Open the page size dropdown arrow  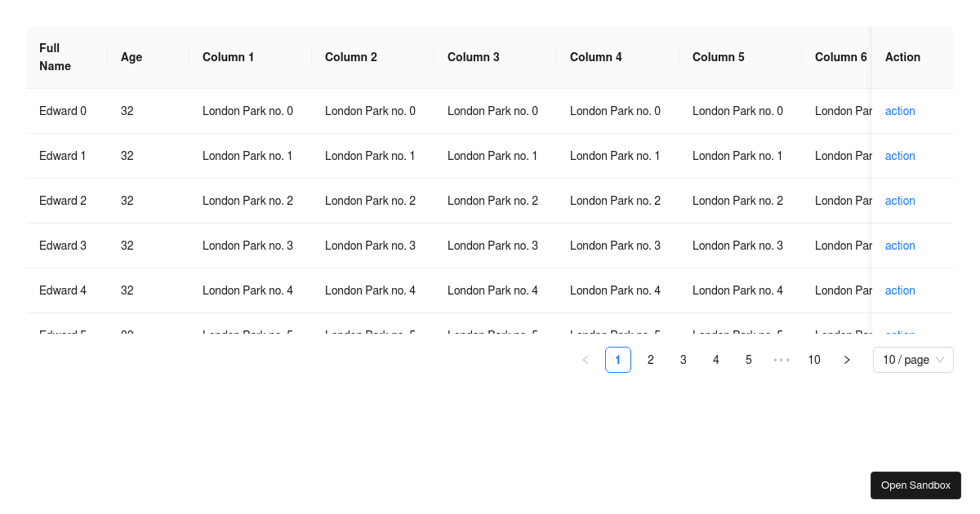[x=941, y=359]
